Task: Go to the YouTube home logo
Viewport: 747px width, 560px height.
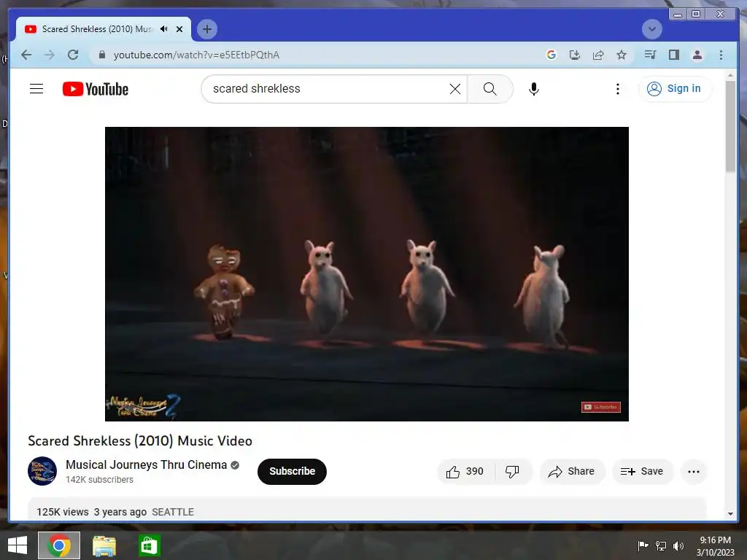Action: [96, 89]
